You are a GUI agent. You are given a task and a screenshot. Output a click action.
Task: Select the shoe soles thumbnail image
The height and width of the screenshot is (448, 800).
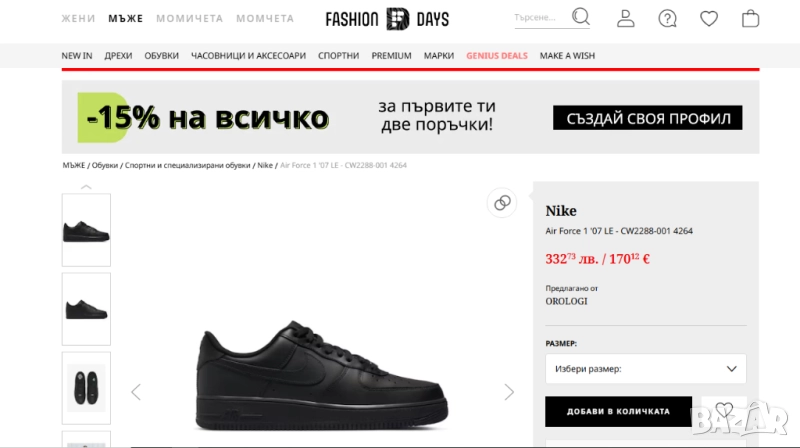point(86,388)
